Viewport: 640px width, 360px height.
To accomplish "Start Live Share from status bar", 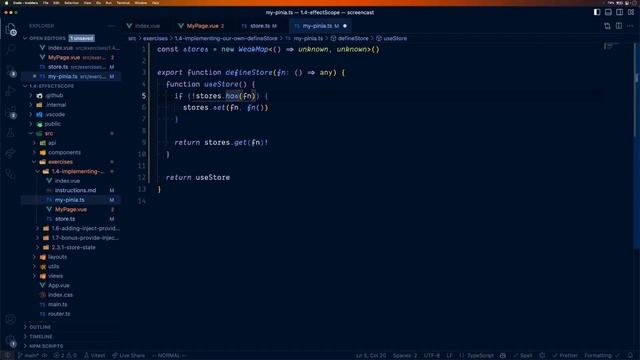I will [x=128, y=356].
